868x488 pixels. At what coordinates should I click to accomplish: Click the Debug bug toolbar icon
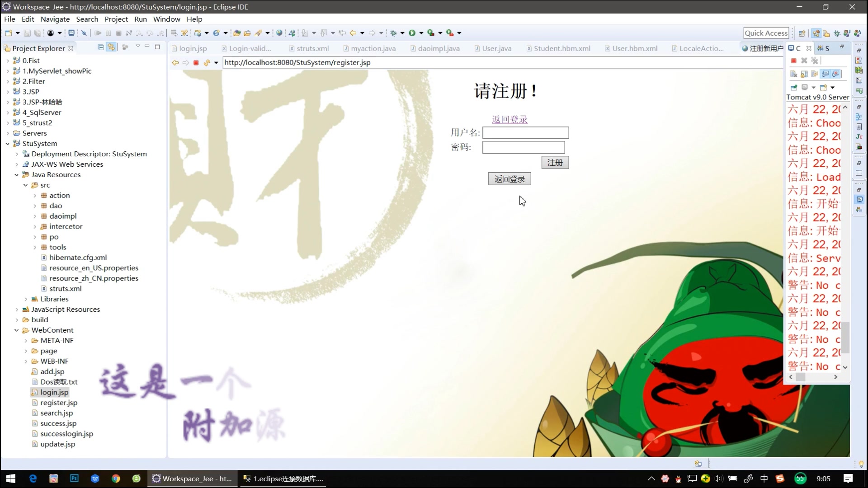pyautogui.click(x=393, y=33)
